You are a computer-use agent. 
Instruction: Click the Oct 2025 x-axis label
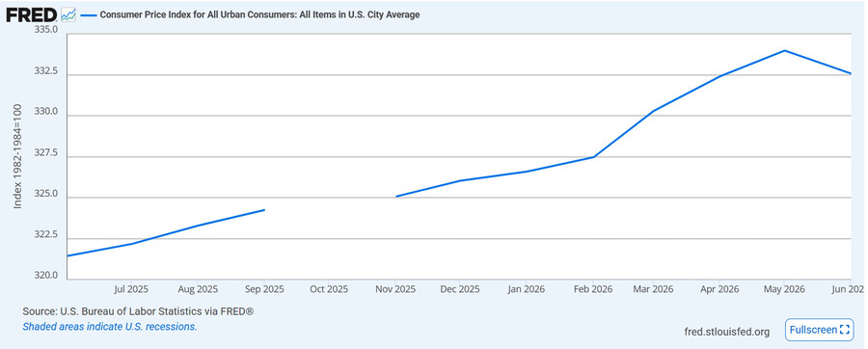(329, 289)
